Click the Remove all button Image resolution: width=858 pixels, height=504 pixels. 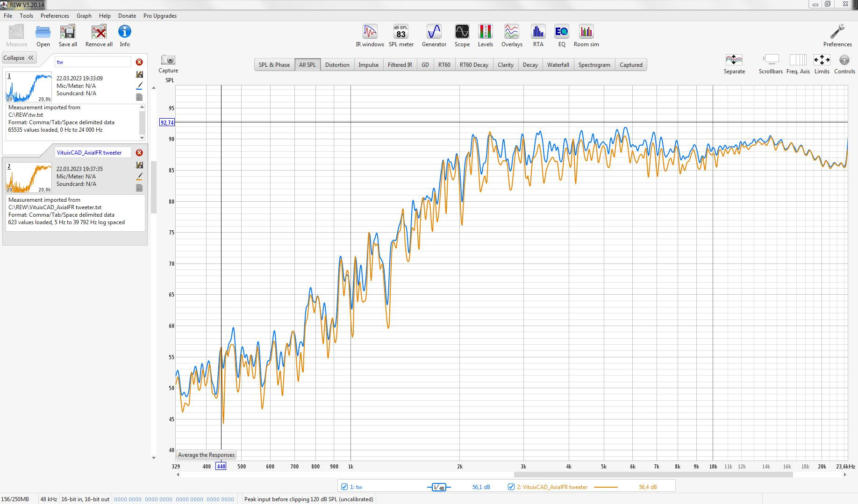(99, 36)
